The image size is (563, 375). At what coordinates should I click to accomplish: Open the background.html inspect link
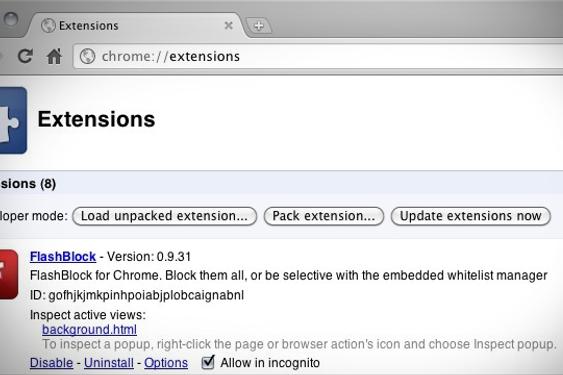pos(89,329)
